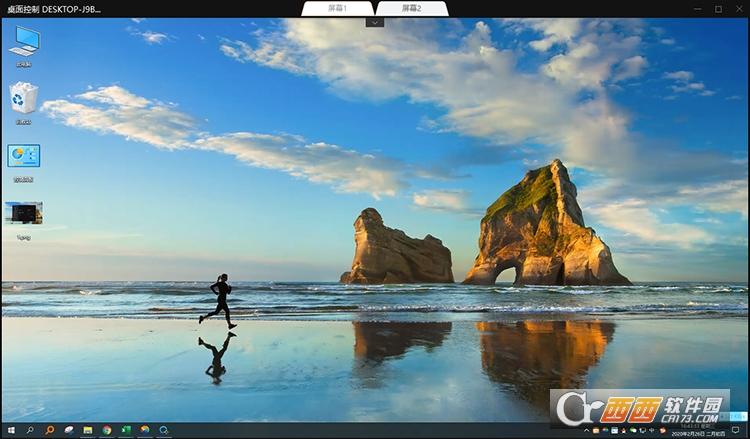This screenshot has width=750, height=439.
Task: Open the Control Panel desktop icon
Action: 23,157
